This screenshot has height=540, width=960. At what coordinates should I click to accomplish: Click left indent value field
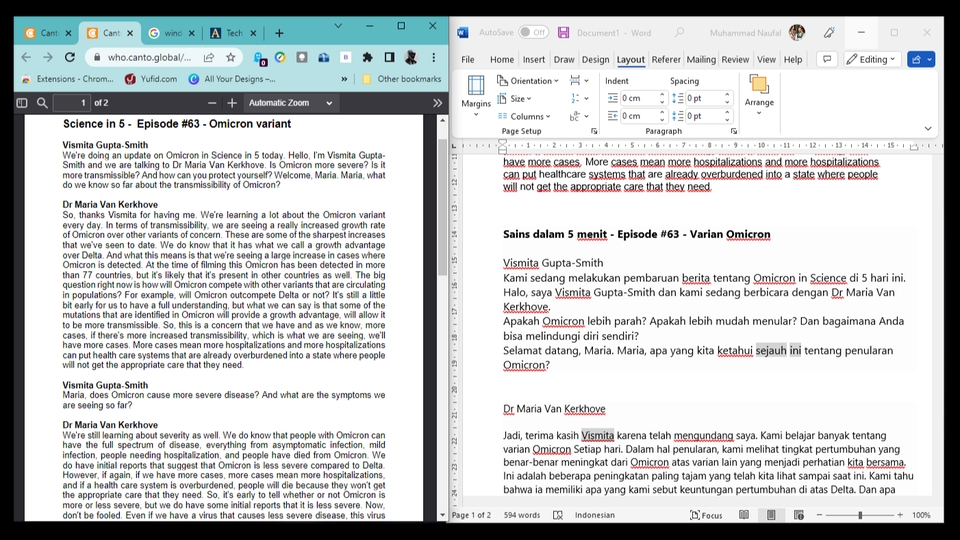[x=637, y=98]
